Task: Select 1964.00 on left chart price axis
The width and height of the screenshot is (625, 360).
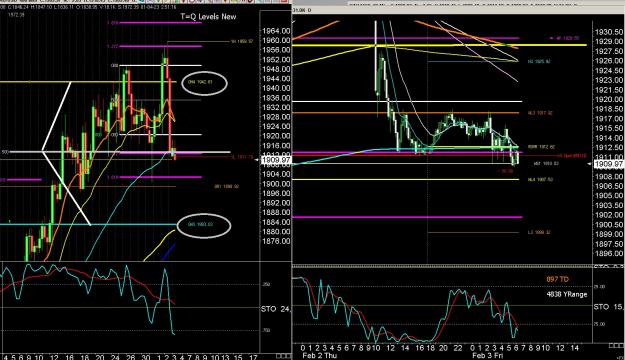Action: 276,31
